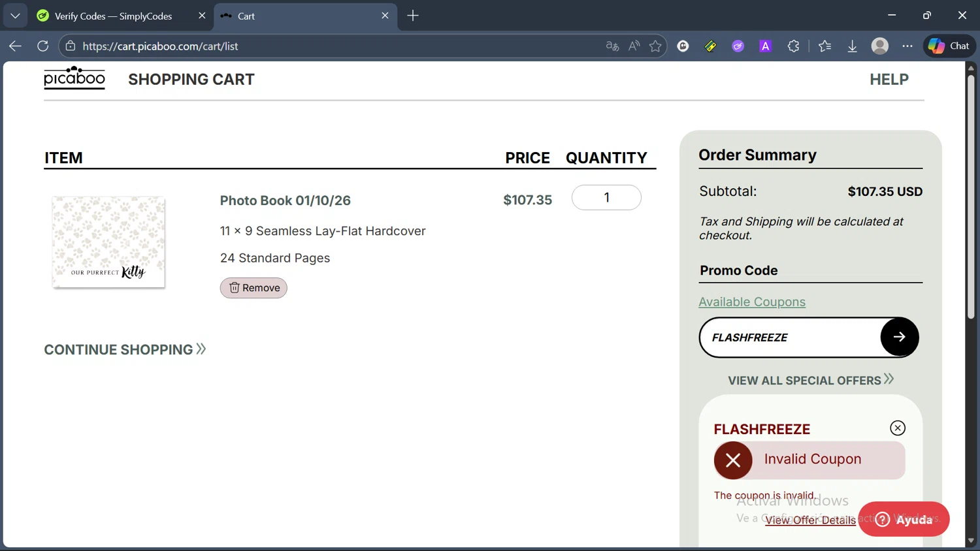Open the white round extension icon
The image size is (980, 551).
[x=683, y=46]
